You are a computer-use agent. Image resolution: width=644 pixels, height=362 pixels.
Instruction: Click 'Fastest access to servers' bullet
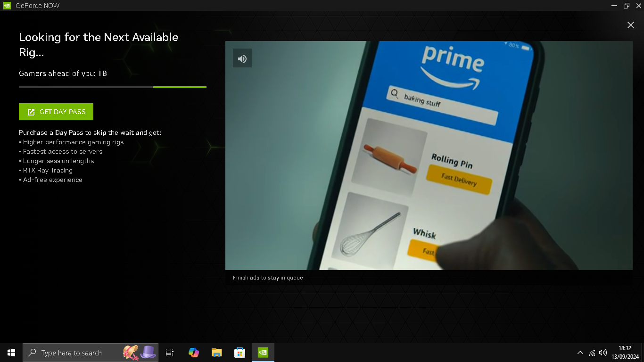click(61, 152)
